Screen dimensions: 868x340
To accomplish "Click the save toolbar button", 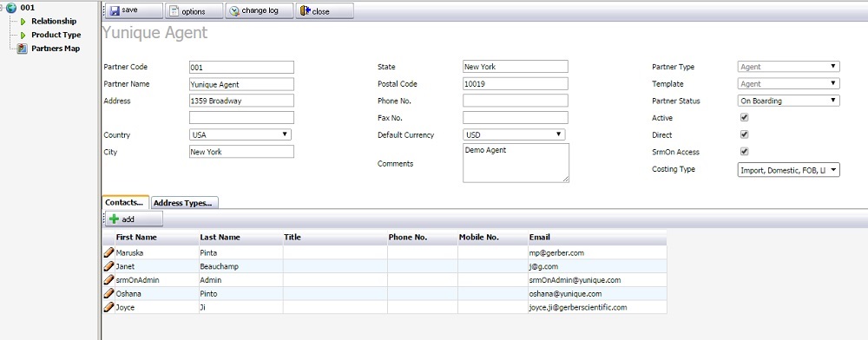I will click(x=134, y=10).
